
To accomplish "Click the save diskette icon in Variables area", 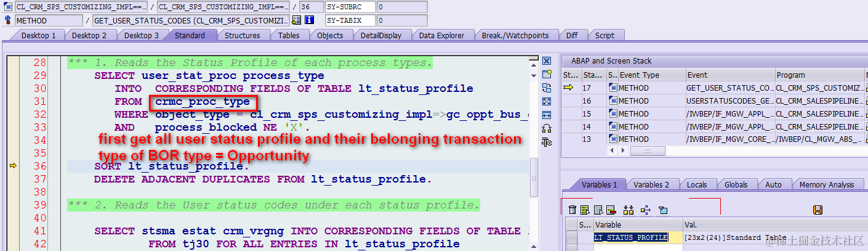I will coord(818,210).
